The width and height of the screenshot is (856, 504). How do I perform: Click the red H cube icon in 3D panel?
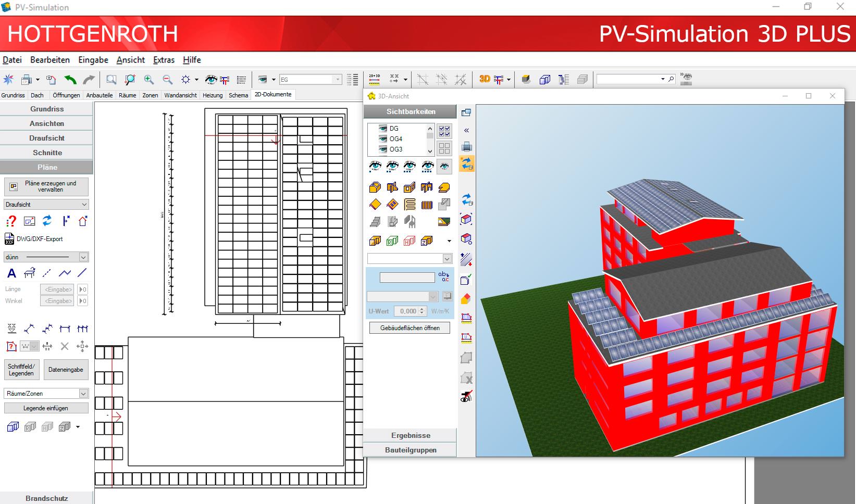tap(410, 241)
